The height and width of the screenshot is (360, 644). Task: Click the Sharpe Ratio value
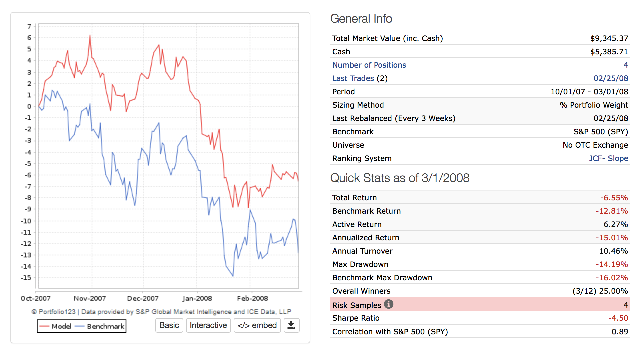pos(618,318)
